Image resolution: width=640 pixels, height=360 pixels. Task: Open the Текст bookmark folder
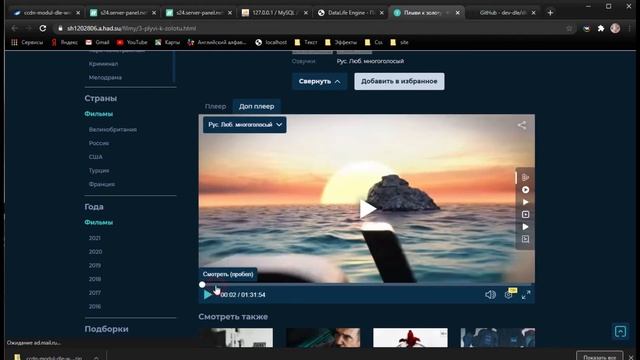[306, 42]
